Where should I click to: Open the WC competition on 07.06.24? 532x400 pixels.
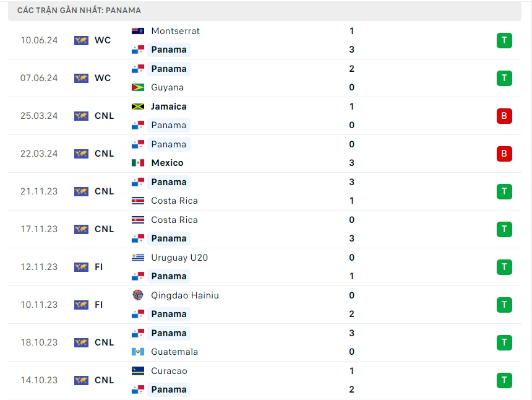(103, 78)
